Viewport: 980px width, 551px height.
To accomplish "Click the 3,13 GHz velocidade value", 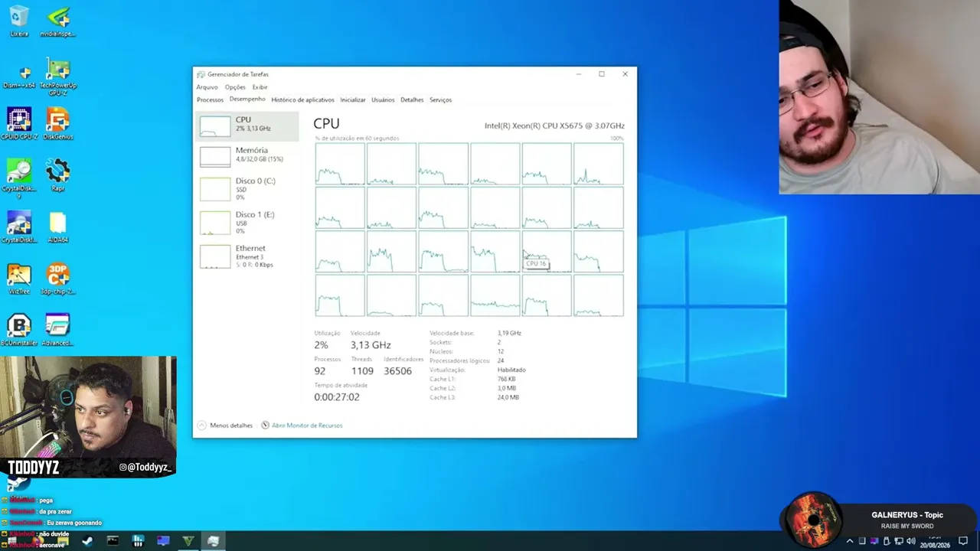I will [x=371, y=345].
